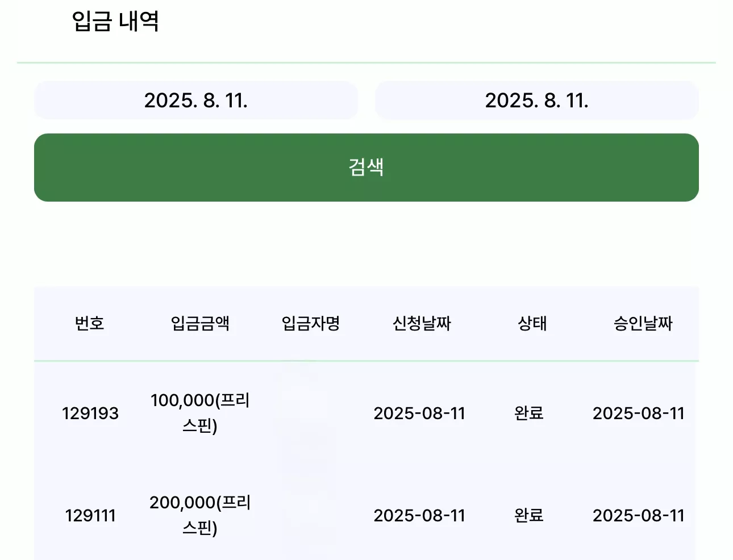
Task: Select the 입금금액 column header
Action: pyautogui.click(x=200, y=323)
